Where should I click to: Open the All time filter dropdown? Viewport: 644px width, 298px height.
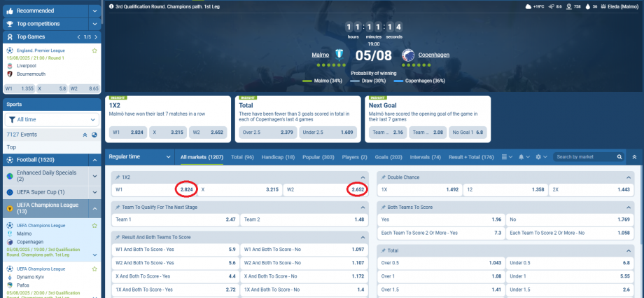pyautogui.click(x=52, y=120)
